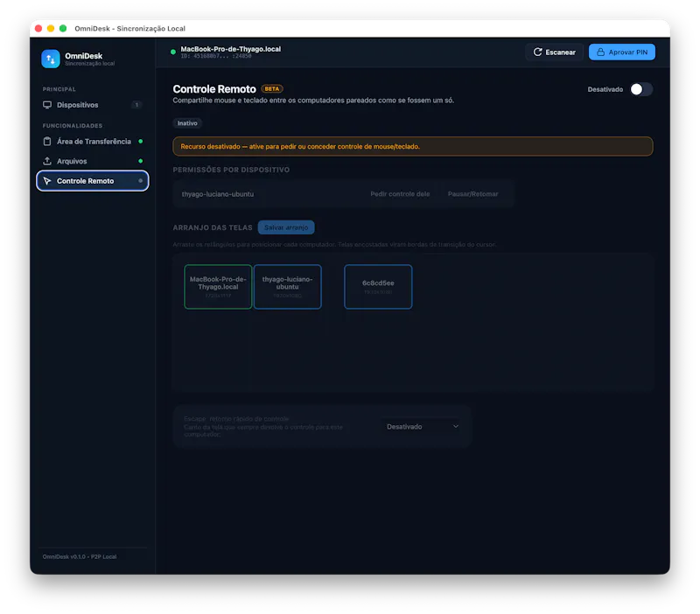The image size is (700, 614).
Task: Click the Escanear button
Action: [x=555, y=52]
